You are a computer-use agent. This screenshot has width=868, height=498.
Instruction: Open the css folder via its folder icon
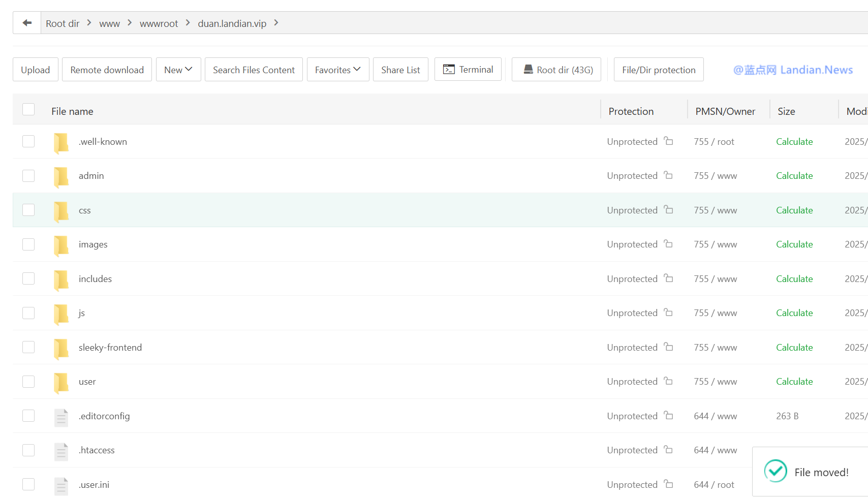click(x=61, y=210)
